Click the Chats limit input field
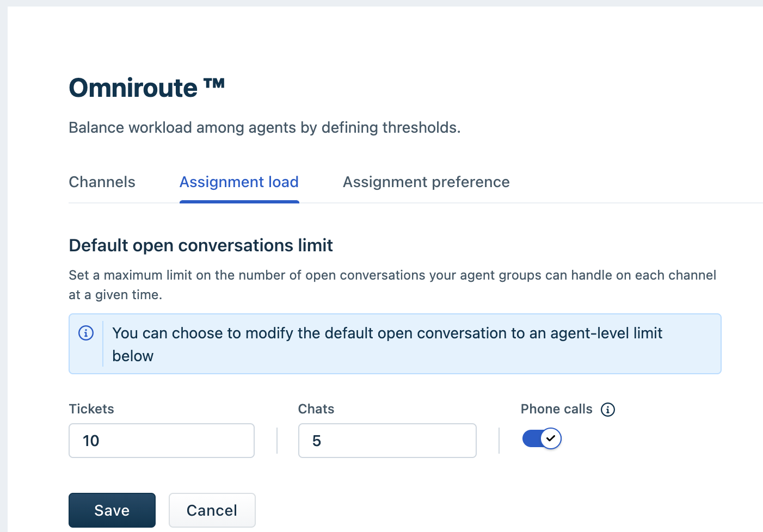 coord(387,441)
